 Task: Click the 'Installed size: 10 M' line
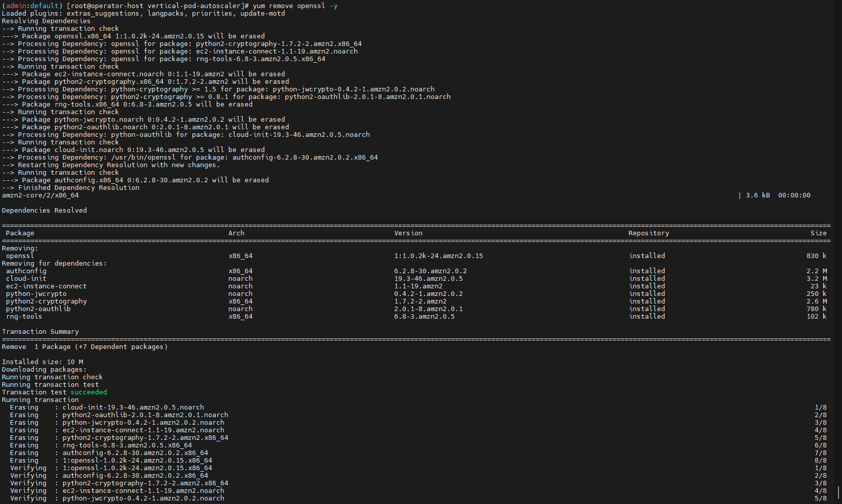(42, 362)
